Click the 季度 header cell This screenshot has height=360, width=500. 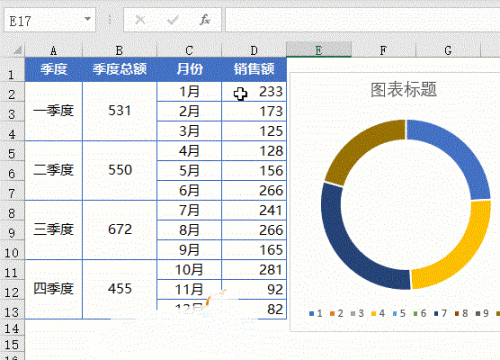(x=53, y=69)
